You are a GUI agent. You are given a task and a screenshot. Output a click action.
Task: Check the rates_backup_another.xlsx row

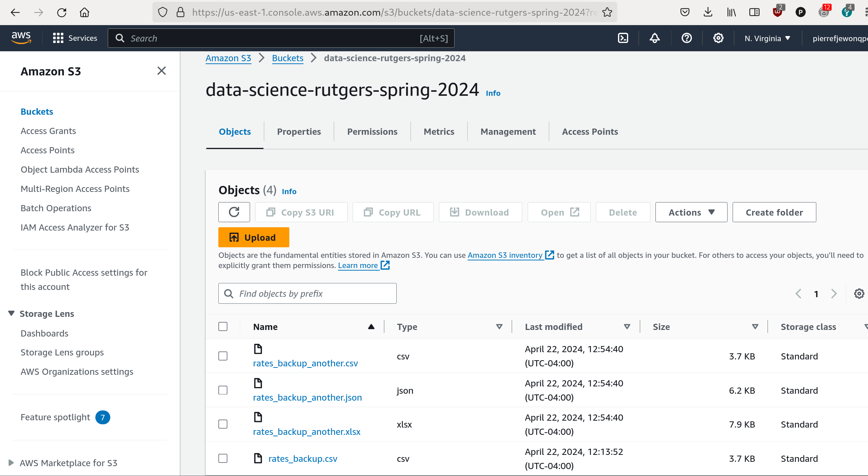coord(223,424)
